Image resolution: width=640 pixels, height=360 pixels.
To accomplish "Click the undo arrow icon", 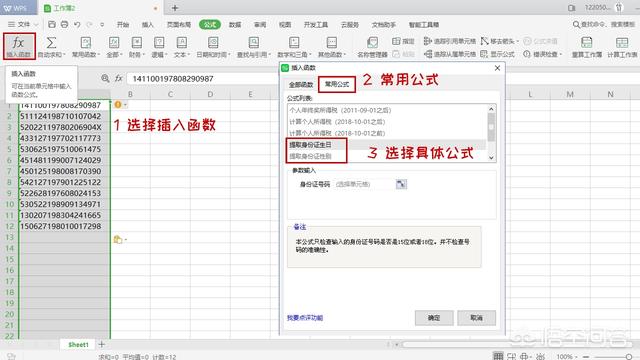I will tap(77, 24).
